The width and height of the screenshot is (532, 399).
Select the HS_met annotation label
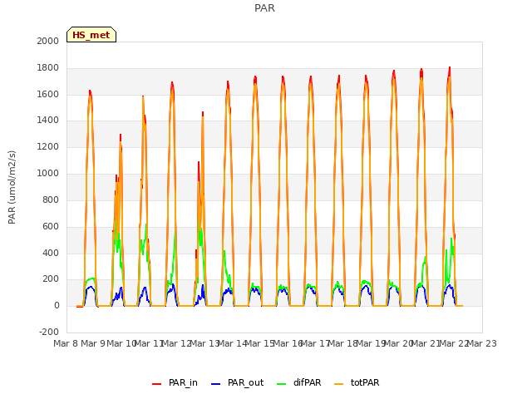tap(91, 35)
